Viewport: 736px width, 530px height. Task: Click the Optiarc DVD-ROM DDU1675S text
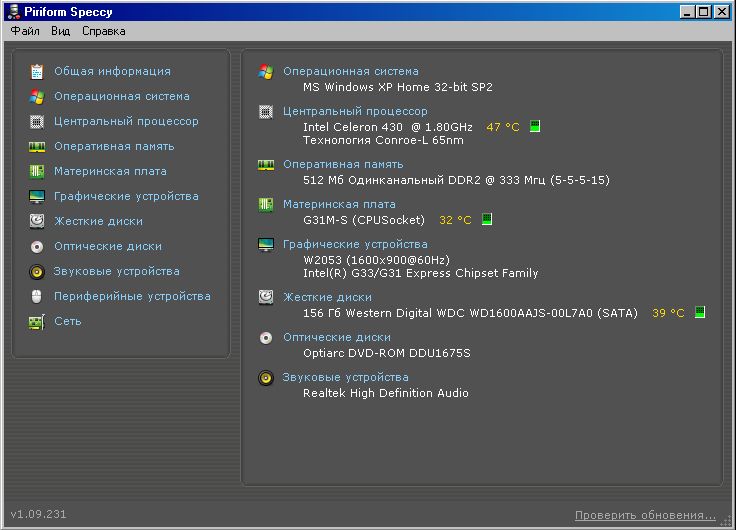pyautogui.click(x=387, y=353)
